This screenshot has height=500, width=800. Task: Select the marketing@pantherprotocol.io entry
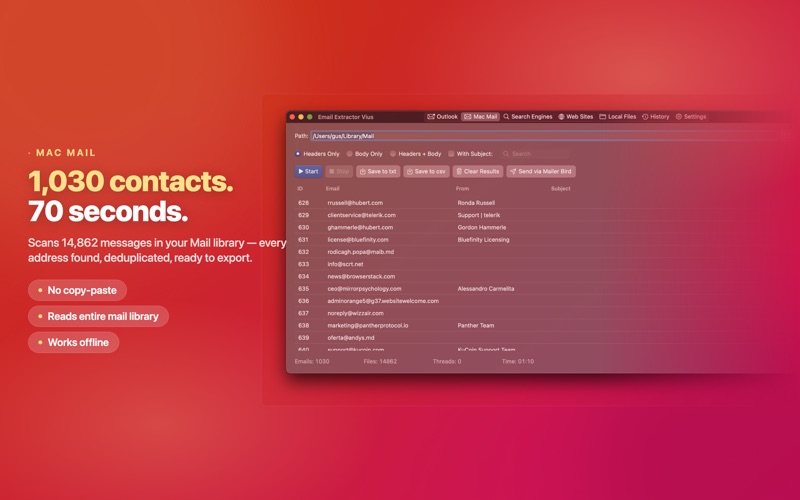pyautogui.click(x=368, y=326)
